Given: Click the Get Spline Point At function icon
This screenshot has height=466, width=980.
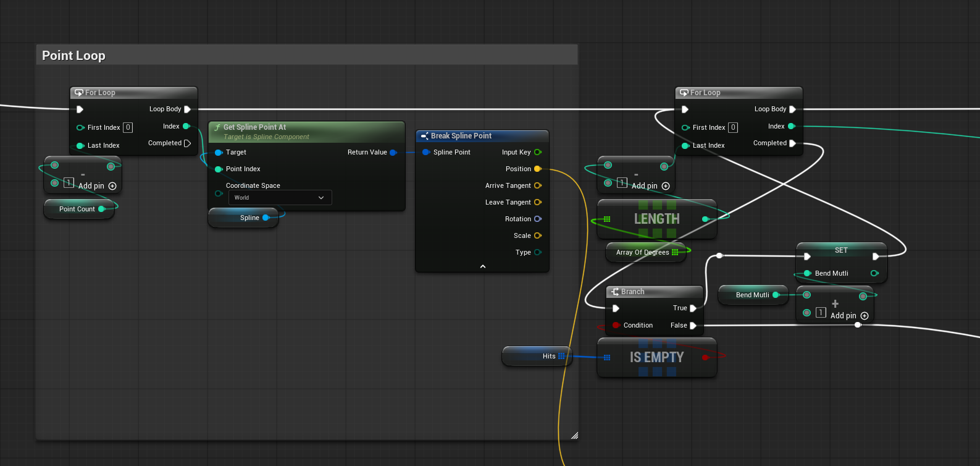Looking at the screenshot, I should (x=217, y=127).
